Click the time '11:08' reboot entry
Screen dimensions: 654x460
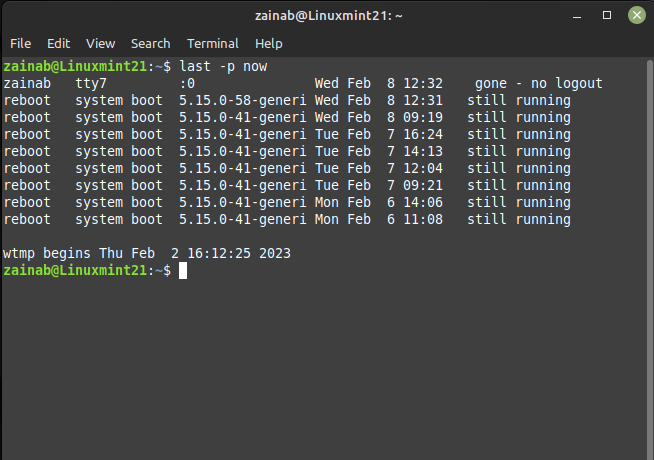click(423, 220)
